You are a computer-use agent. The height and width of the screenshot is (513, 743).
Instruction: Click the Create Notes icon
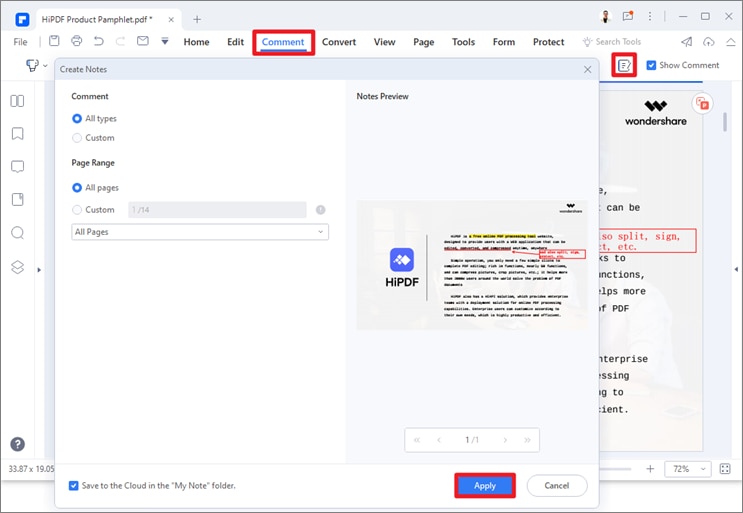[624, 65]
